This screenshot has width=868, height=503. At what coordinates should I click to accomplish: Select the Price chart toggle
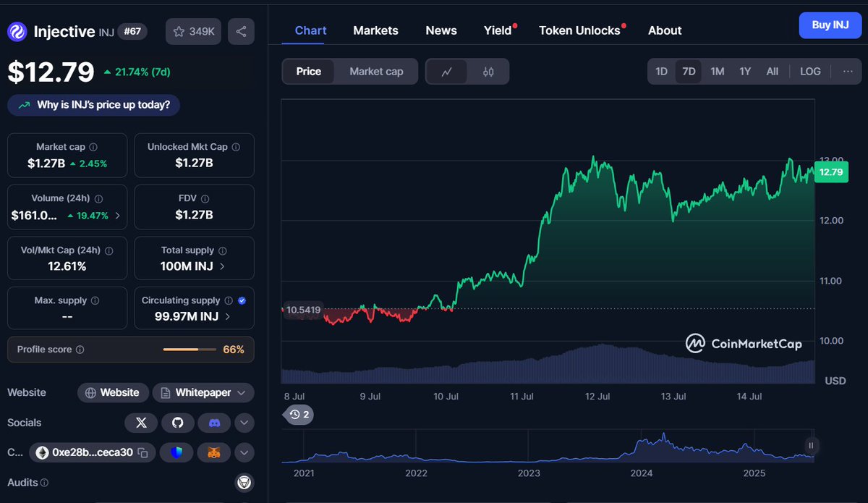click(x=309, y=72)
